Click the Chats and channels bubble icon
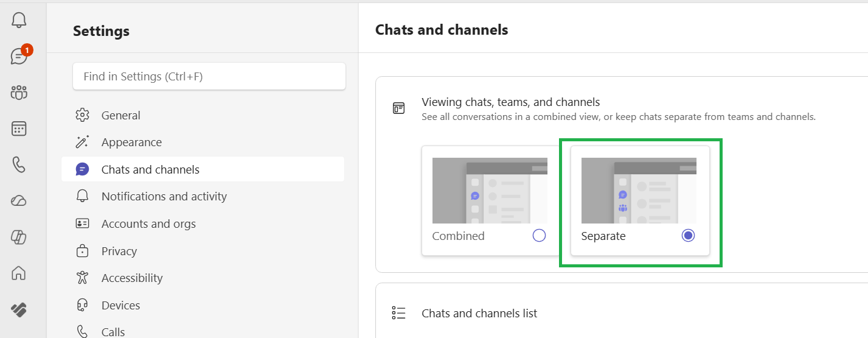Screen dimensions: 868x338 click(x=82, y=169)
